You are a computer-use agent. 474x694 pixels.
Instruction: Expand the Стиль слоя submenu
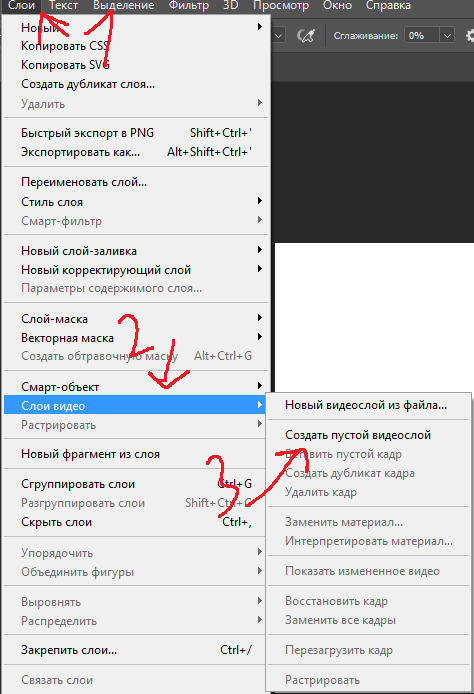[x=135, y=202]
